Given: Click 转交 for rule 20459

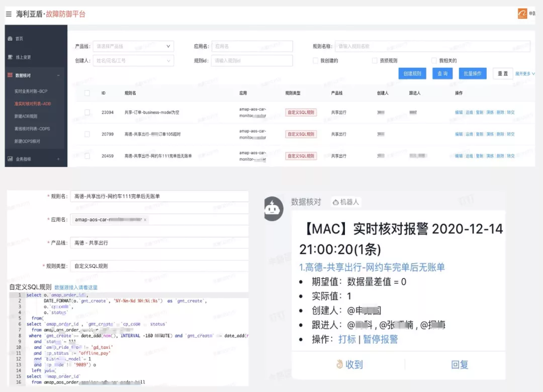Looking at the screenshot, I should 511,156.
